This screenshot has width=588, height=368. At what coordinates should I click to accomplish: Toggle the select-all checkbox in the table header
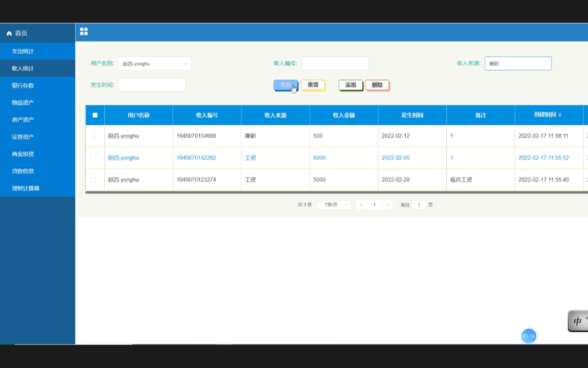pyautogui.click(x=95, y=115)
